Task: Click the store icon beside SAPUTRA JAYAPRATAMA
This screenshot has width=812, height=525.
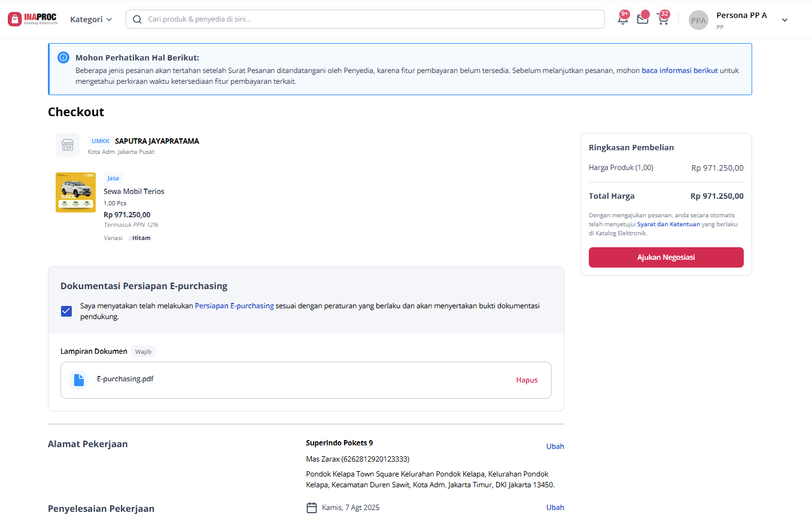Action: coord(68,145)
